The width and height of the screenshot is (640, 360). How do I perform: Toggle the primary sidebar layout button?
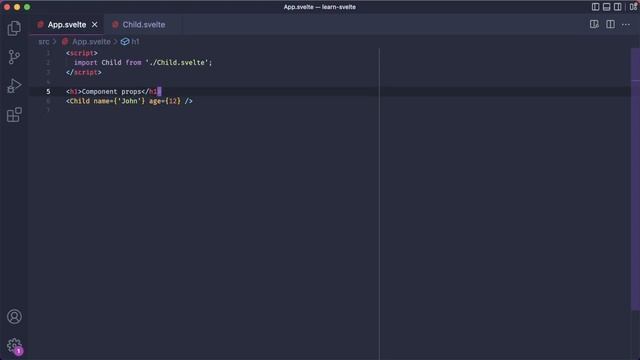pyautogui.click(x=596, y=7)
